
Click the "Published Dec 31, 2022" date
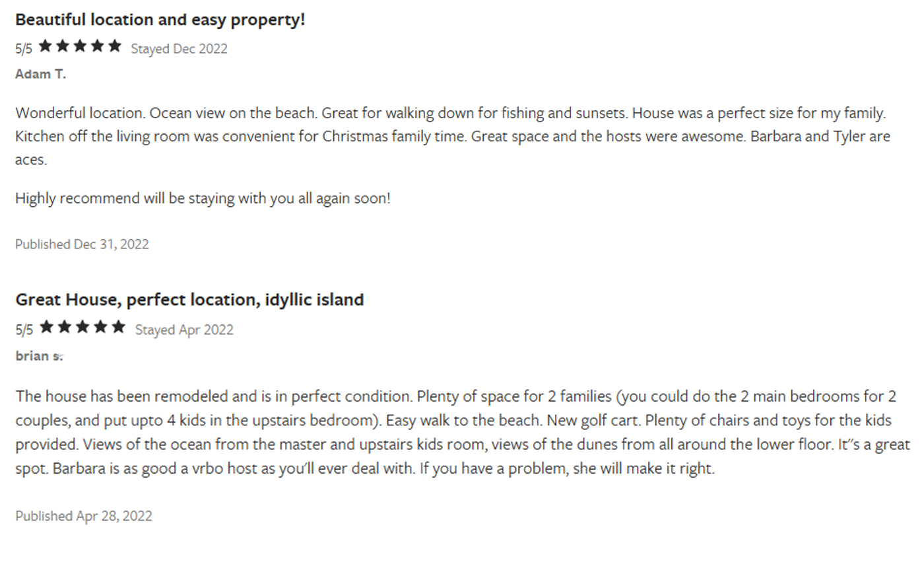(82, 244)
